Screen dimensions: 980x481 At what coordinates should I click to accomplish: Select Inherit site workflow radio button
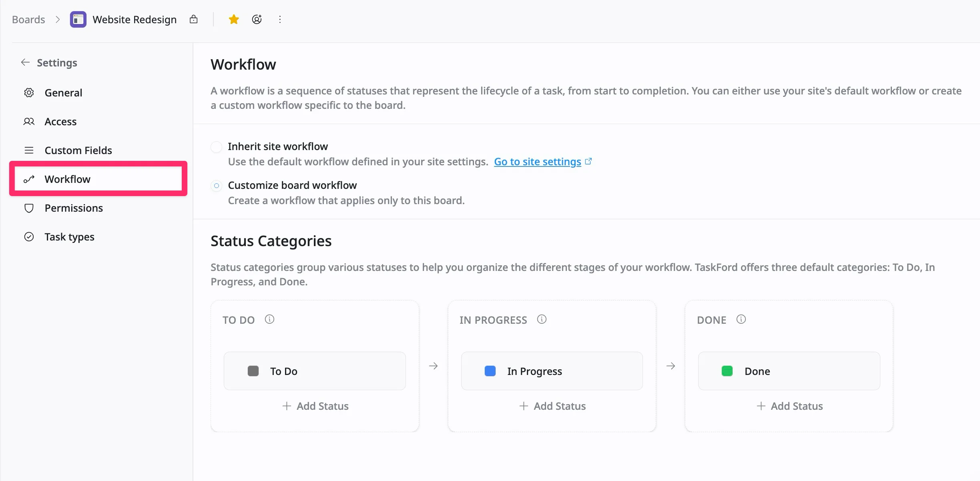pos(216,147)
